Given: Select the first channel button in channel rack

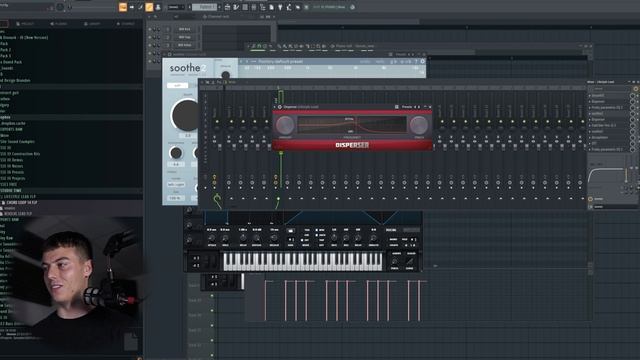Looking at the screenshot, I should point(184,29).
